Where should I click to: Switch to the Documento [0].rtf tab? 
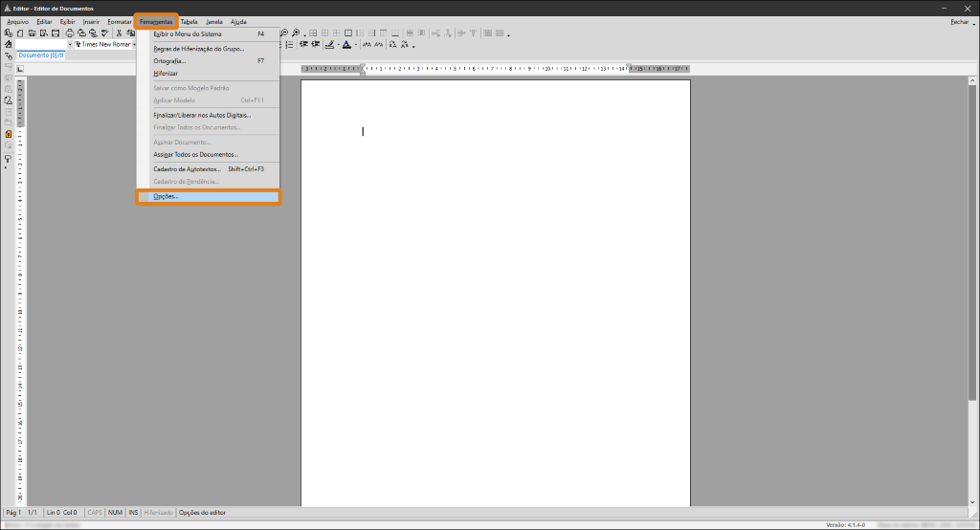[40, 55]
